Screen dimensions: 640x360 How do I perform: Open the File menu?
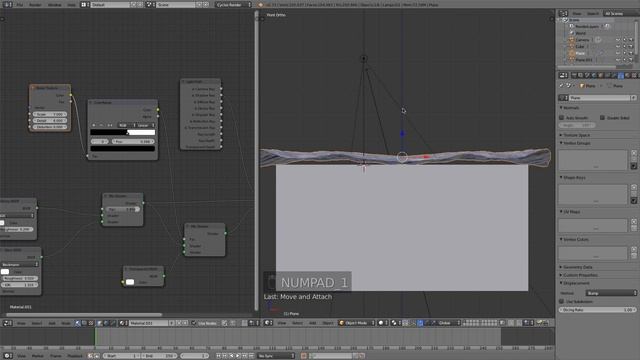click(x=20, y=4)
